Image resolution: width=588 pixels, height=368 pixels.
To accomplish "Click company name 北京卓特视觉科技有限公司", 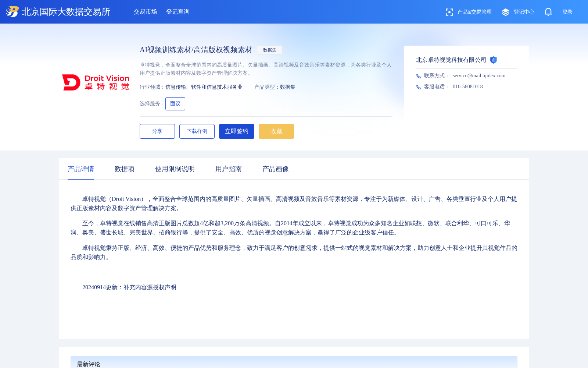I will coord(451,60).
